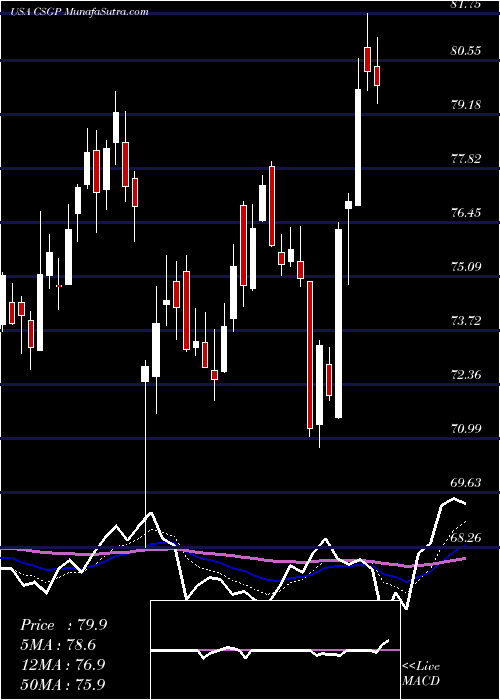The image size is (500, 700).
Task: Click the last red candlestick on the chart
Action: (377, 75)
